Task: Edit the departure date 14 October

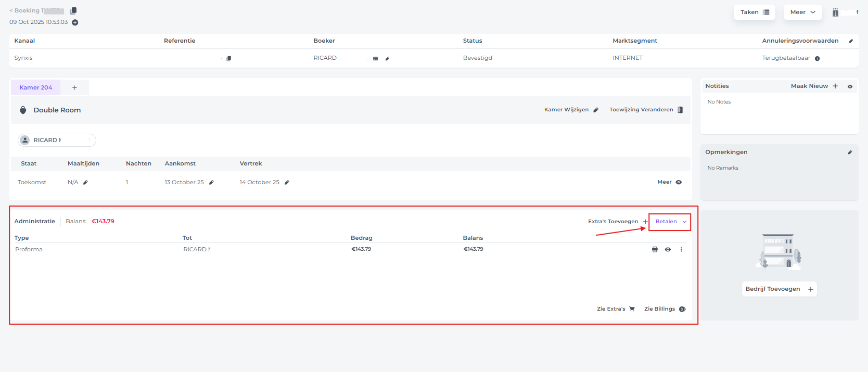Action: 287,183
